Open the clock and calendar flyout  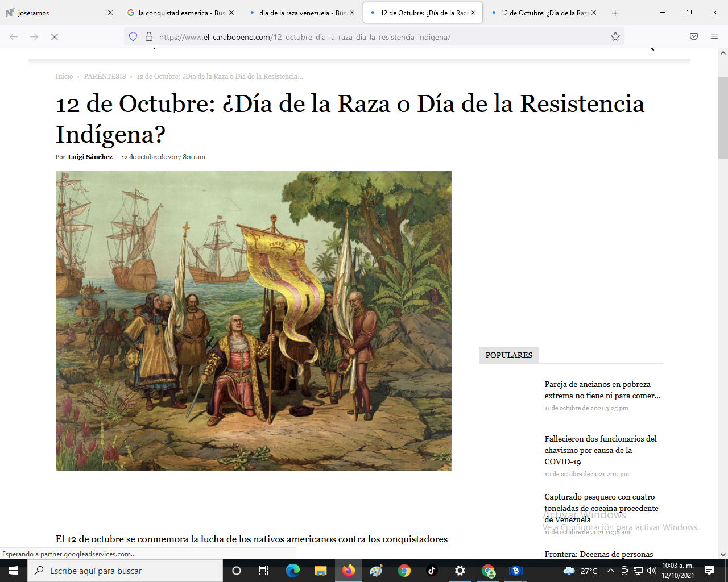(678, 571)
